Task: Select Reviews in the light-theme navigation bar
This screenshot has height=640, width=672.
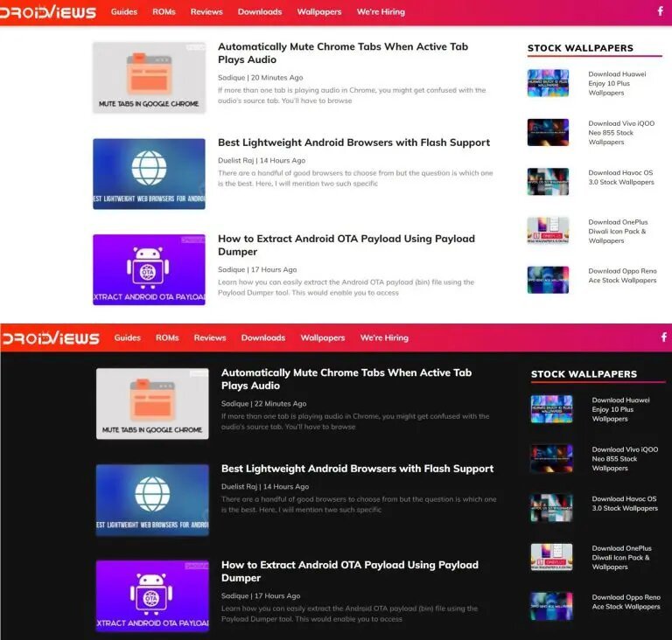Action: (x=206, y=12)
